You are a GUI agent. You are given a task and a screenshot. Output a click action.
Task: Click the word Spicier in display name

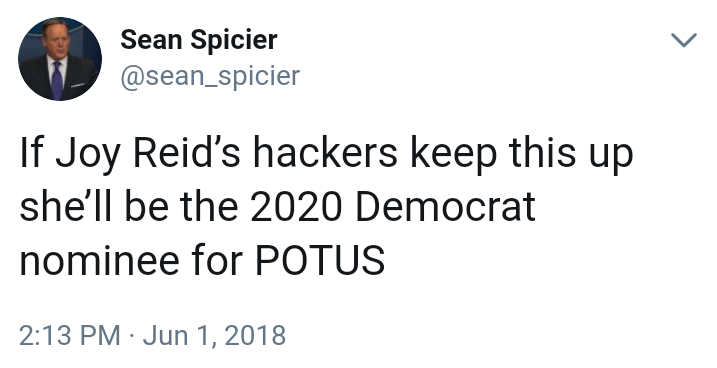pyautogui.click(x=234, y=40)
